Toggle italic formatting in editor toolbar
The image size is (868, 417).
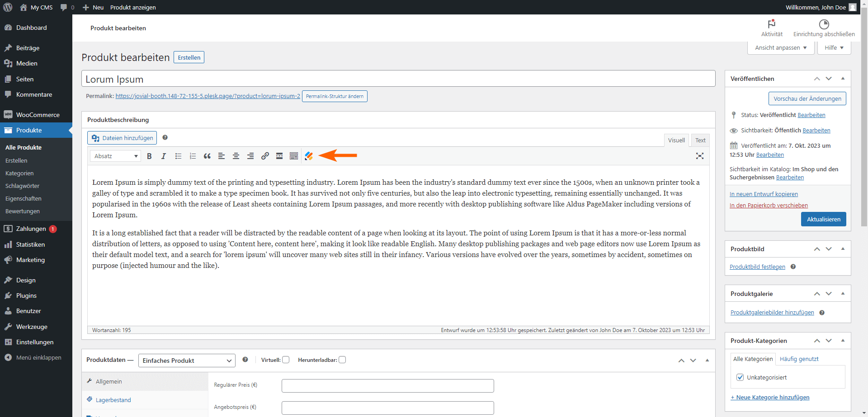coord(164,156)
